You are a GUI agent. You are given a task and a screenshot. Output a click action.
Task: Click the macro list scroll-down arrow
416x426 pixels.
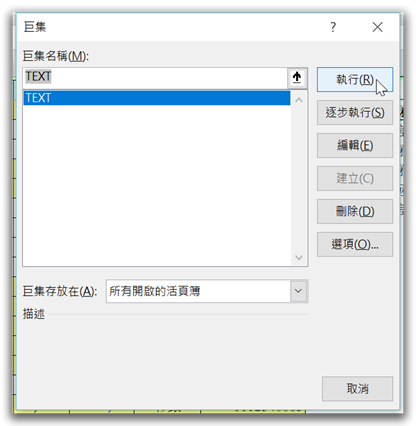299,257
